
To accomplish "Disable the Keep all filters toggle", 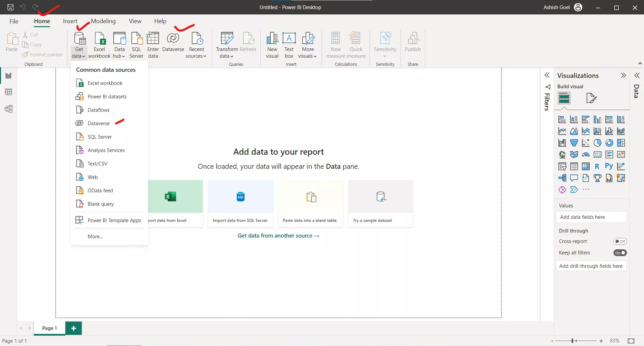I will pos(620,253).
